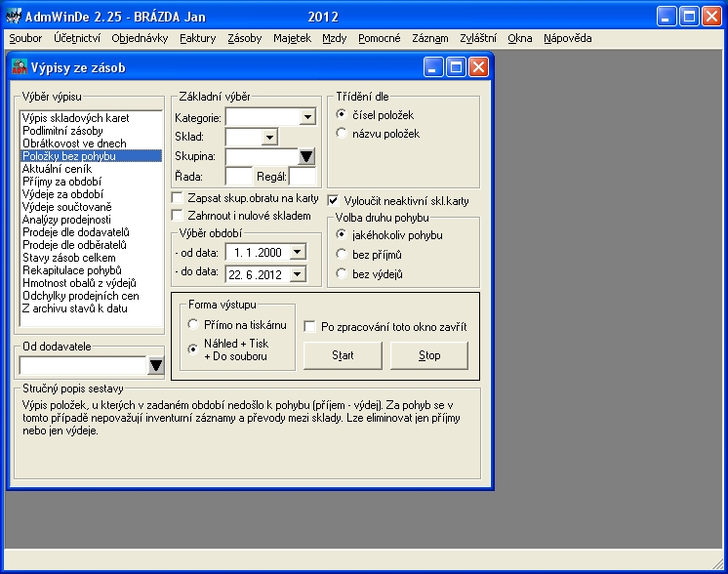This screenshot has width=728, height=574.
Task: Open the Záznam menu
Action: coord(430,38)
